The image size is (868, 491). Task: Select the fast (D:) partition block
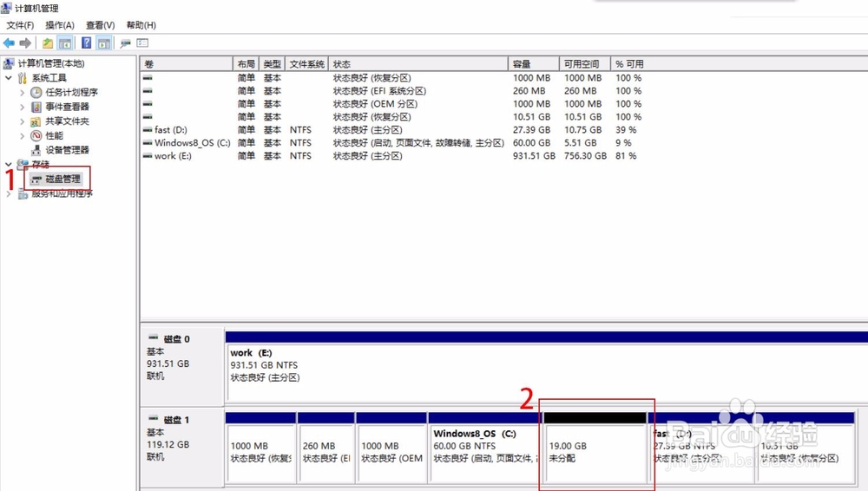pyautogui.click(x=701, y=448)
